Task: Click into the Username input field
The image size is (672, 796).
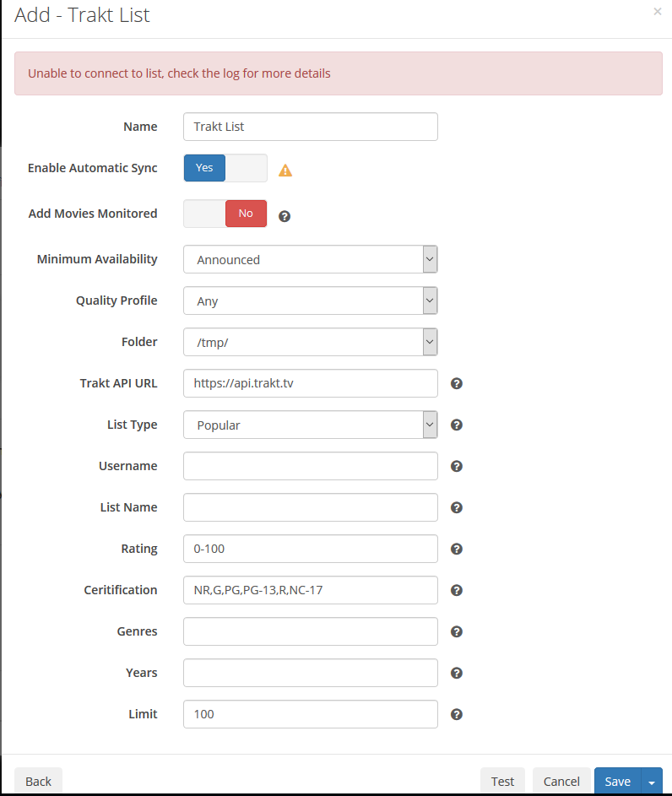Action: pyautogui.click(x=311, y=466)
